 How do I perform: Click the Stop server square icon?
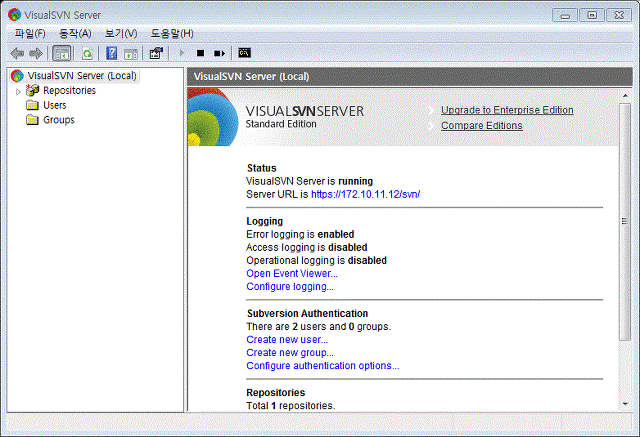tap(200, 53)
